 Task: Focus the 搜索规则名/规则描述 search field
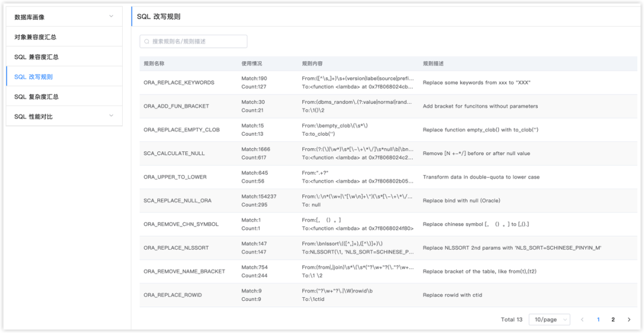point(193,42)
